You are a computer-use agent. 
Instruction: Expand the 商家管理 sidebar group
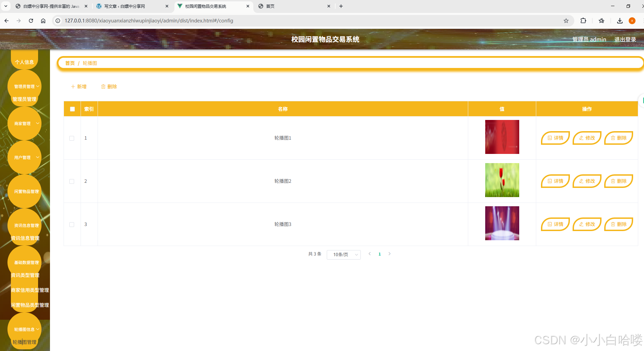coord(24,123)
